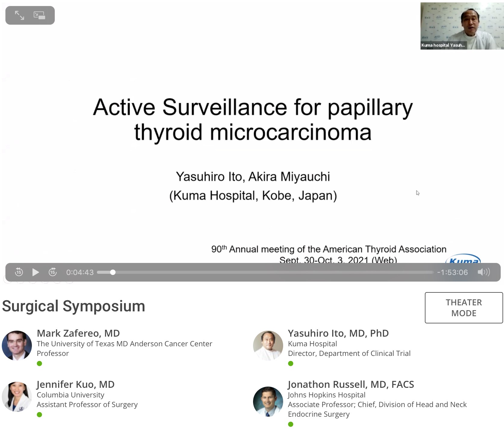Switch to THEATER MODE
The image size is (504, 429).
coord(464,307)
